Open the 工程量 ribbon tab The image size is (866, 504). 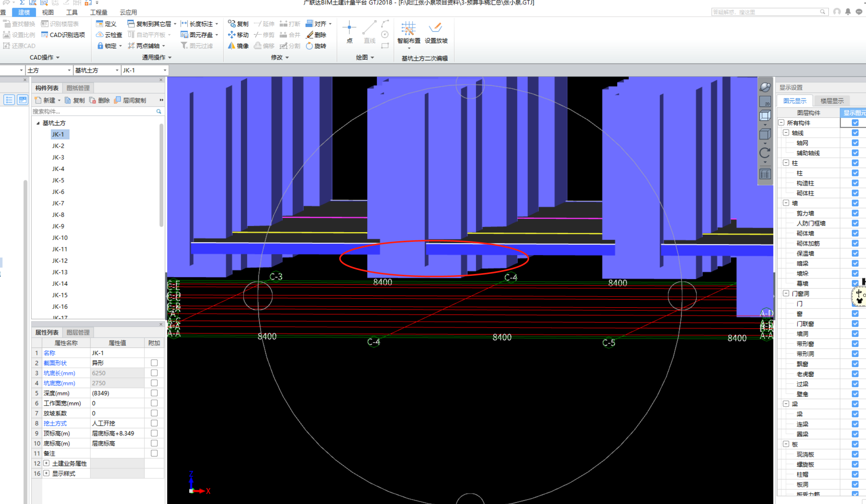[x=99, y=12]
